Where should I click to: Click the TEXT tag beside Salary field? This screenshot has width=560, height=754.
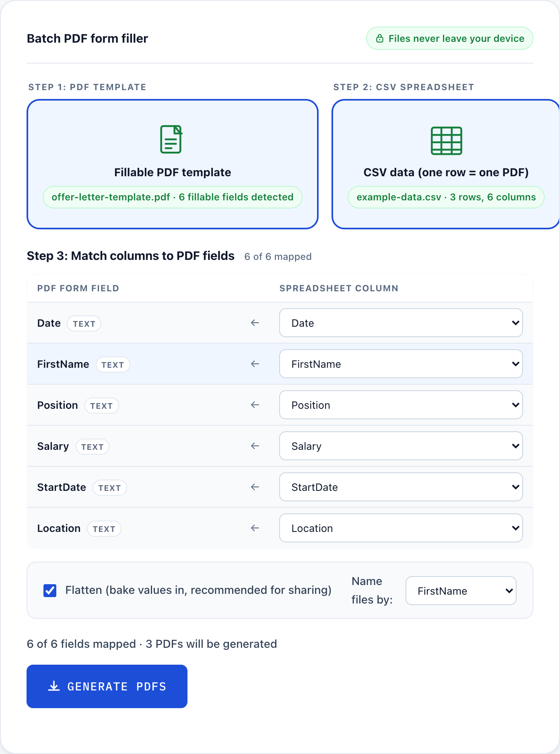93,447
